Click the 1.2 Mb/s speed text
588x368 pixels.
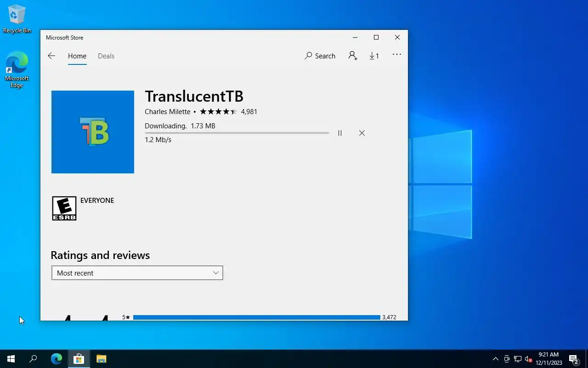click(158, 140)
